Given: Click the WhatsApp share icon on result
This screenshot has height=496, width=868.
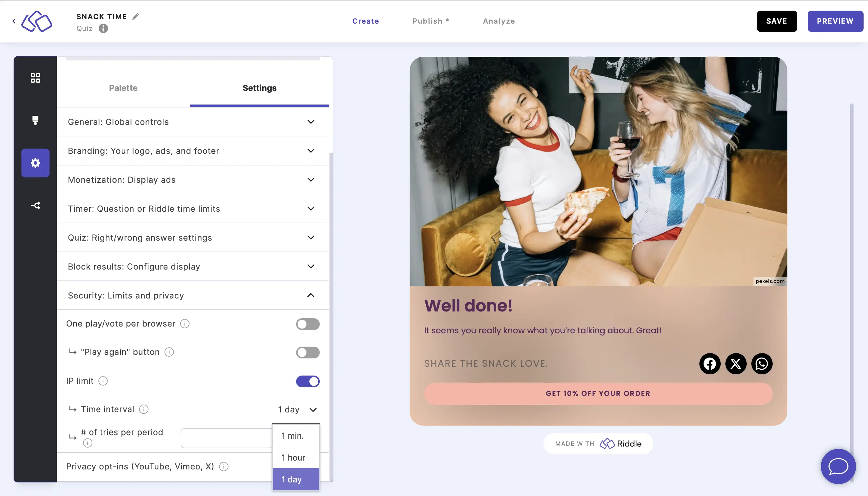Looking at the screenshot, I should pos(762,363).
